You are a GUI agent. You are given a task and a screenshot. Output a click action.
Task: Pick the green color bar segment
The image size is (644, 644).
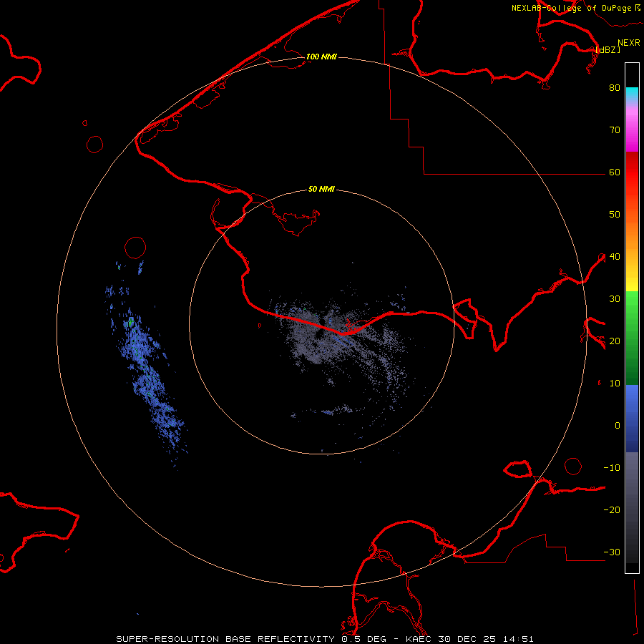pos(632,338)
